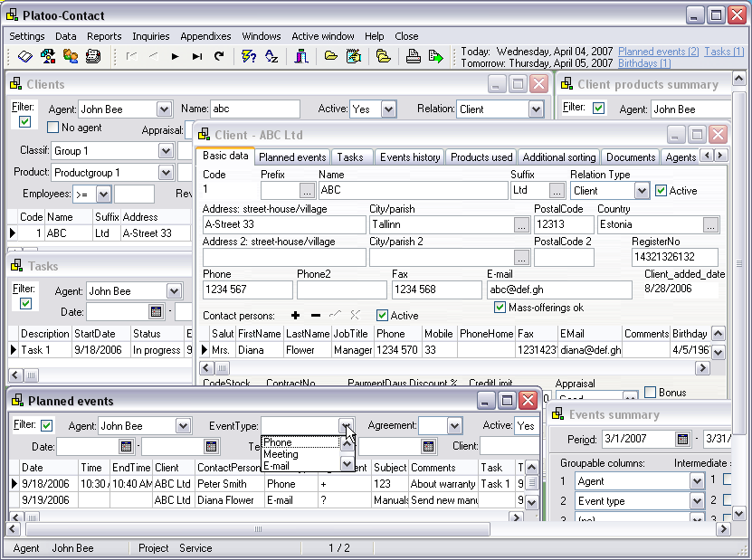Click the minus icon to remove contact person
This screenshot has height=560, width=752.
point(315,315)
